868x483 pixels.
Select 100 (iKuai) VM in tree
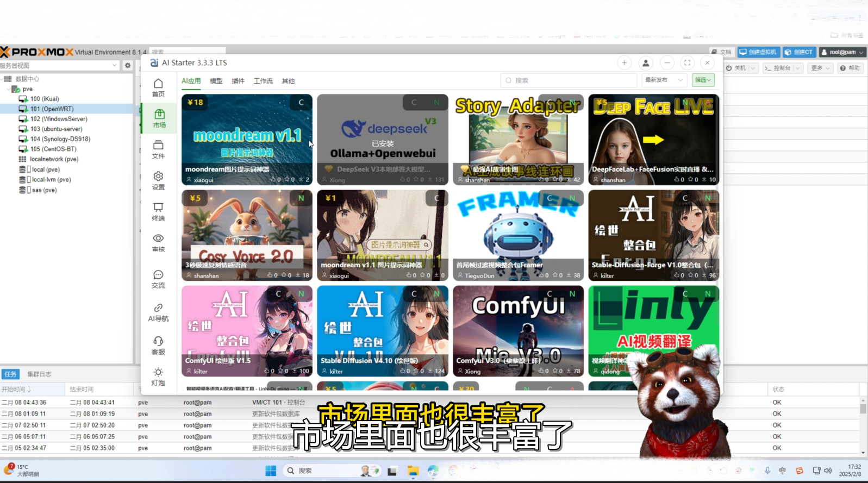tap(45, 99)
